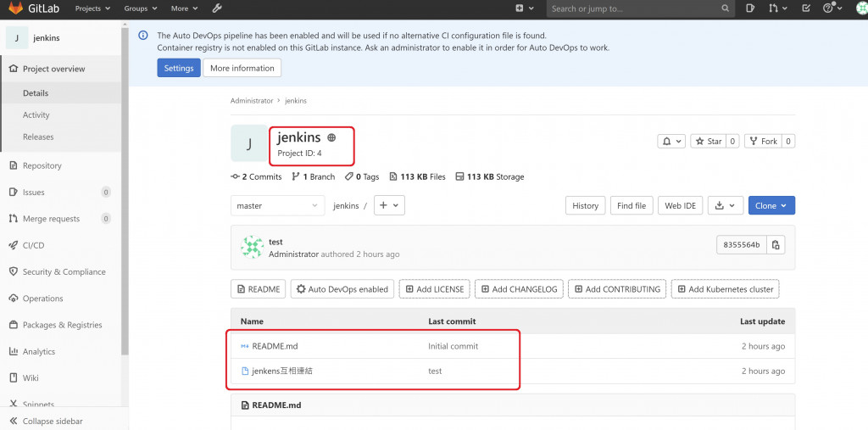This screenshot has width=868, height=430.
Task: Click the Fork button
Action: pos(763,142)
